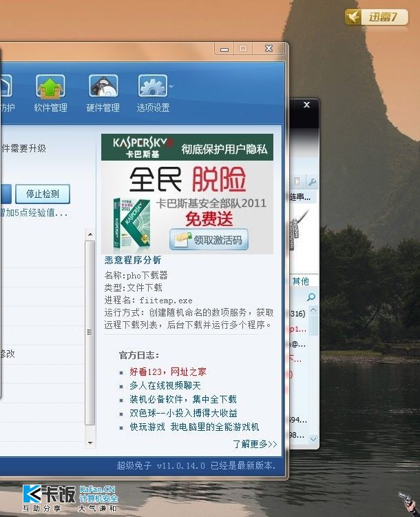Click the detection list scrollbar thumb grip
This screenshot has width=420, height=517.
pos(90,332)
